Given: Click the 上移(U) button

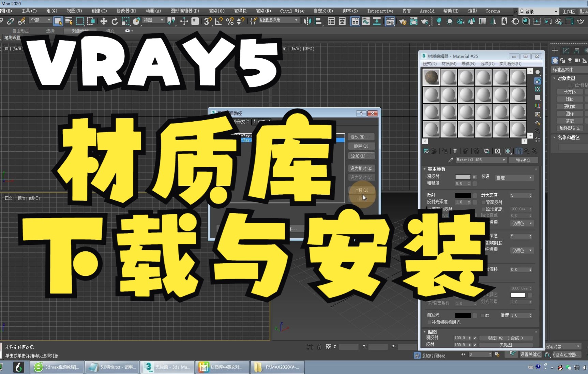Looking at the screenshot, I should tap(361, 190).
